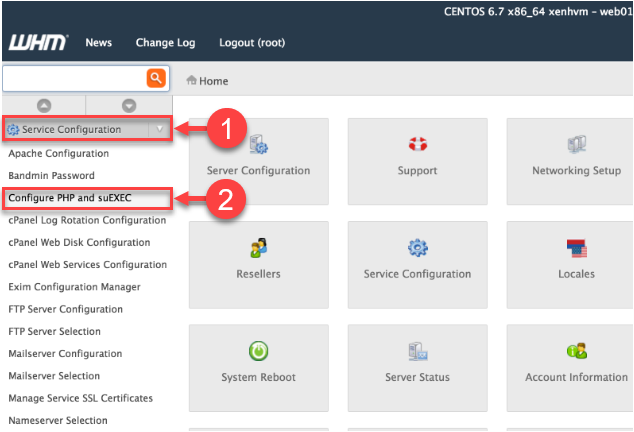Click the sidebar collapse-all up arrow
The image size is (634, 432).
pos(44,105)
